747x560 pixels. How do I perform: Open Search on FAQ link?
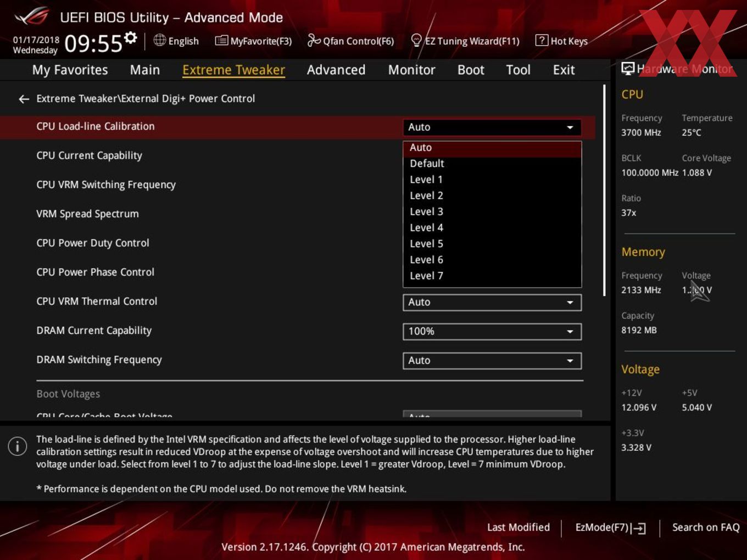706,527
